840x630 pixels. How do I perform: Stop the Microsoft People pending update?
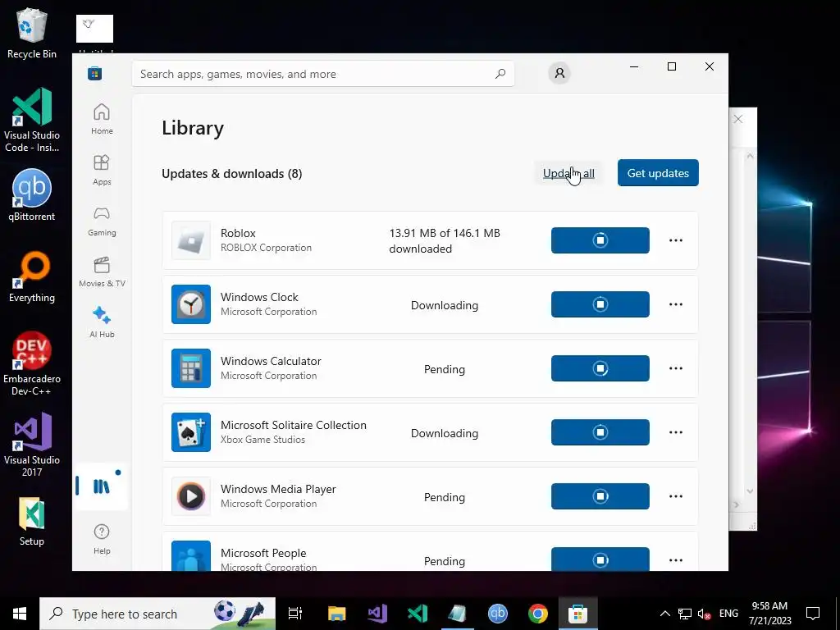coord(600,559)
